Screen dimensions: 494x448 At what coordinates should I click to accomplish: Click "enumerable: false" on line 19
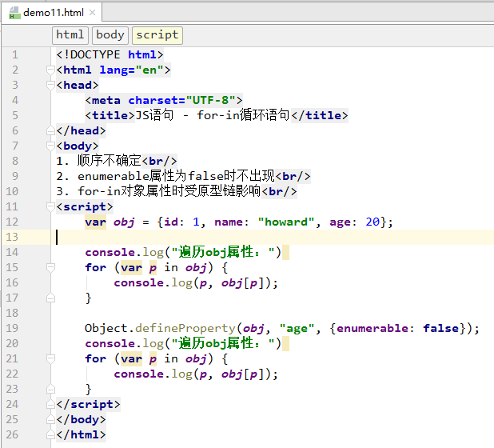[398, 328]
